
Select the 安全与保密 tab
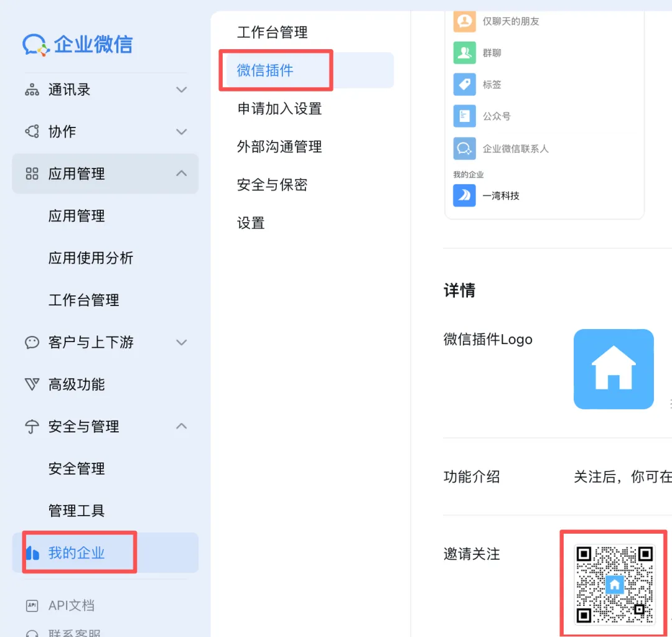click(273, 185)
